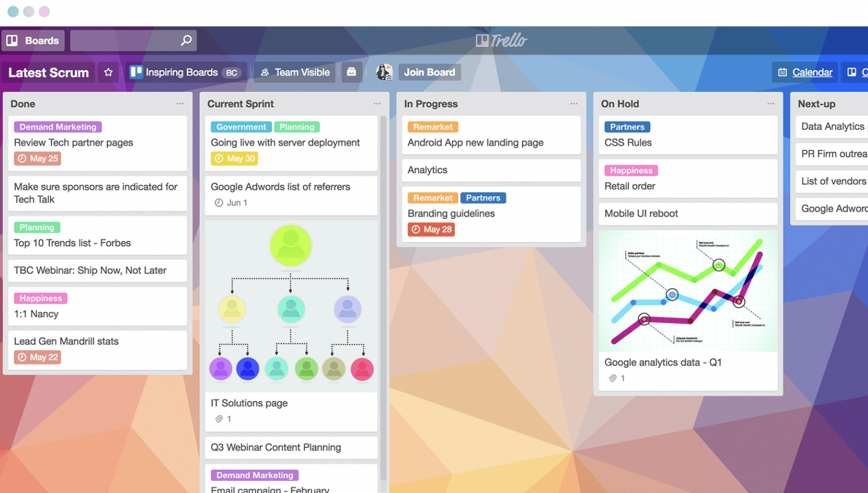This screenshot has width=868, height=493.
Task: Open the 1:1 Nancy card
Action: point(98,306)
